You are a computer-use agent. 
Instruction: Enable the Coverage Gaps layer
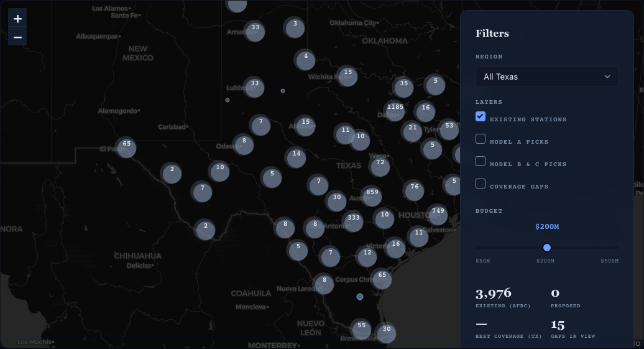pos(481,184)
